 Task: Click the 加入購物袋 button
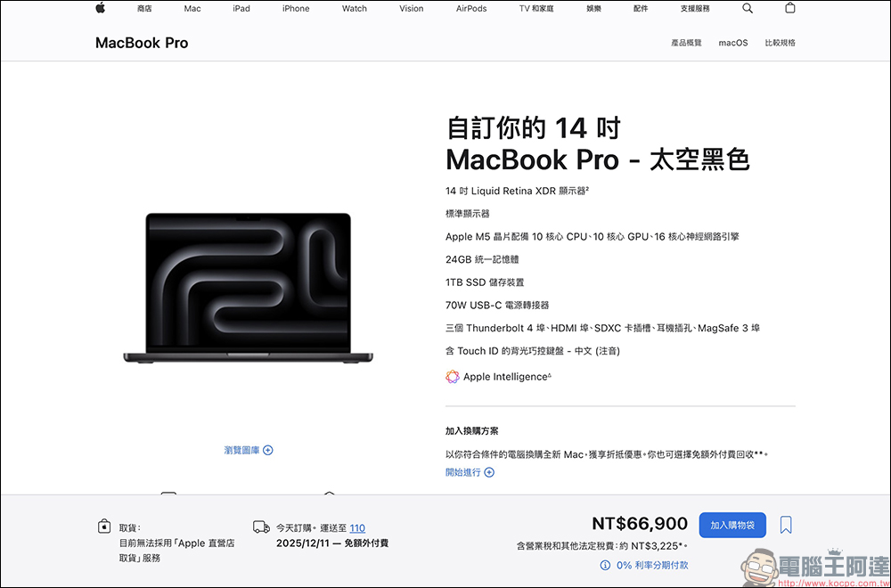(x=732, y=525)
